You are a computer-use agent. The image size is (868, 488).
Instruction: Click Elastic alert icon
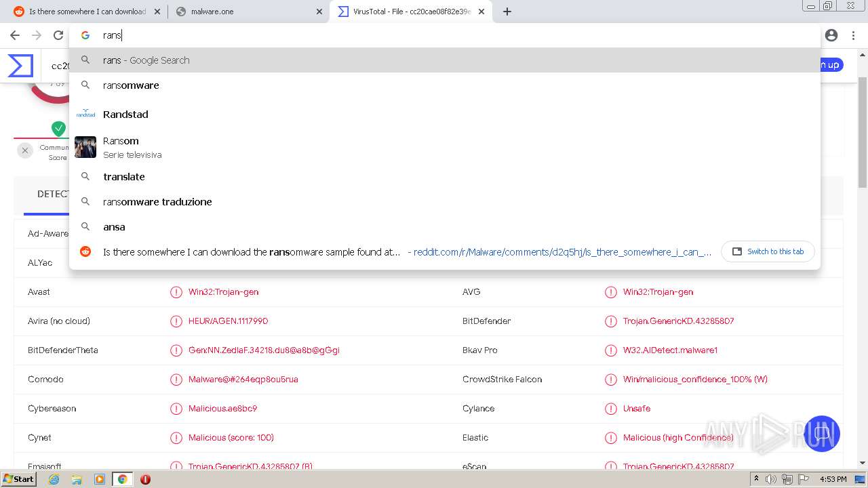(610, 438)
